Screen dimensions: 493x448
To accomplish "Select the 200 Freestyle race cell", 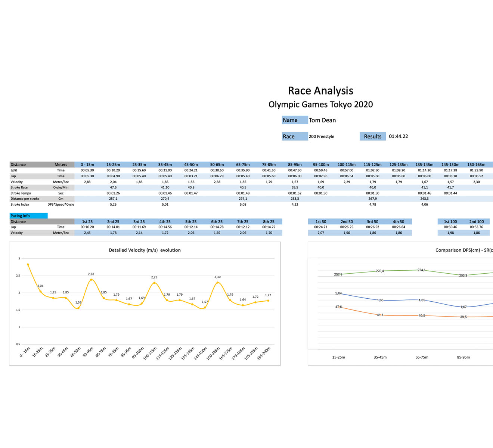I will tap(321, 137).
